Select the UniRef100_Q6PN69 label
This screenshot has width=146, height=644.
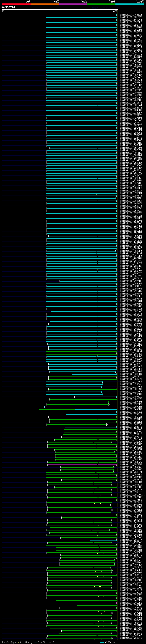[x=131, y=40]
